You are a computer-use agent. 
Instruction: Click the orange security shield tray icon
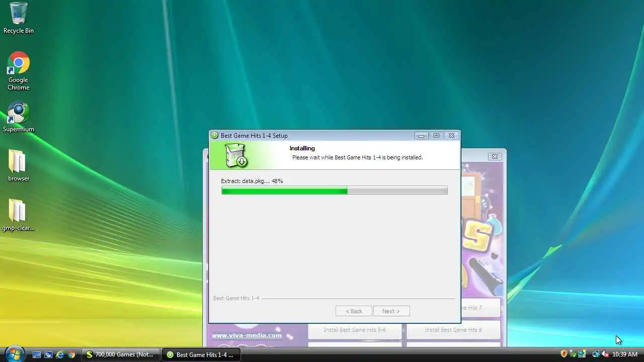[x=564, y=354]
